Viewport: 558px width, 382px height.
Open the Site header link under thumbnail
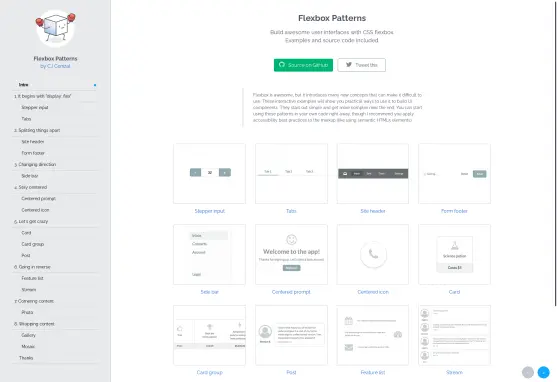coord(373,211)
